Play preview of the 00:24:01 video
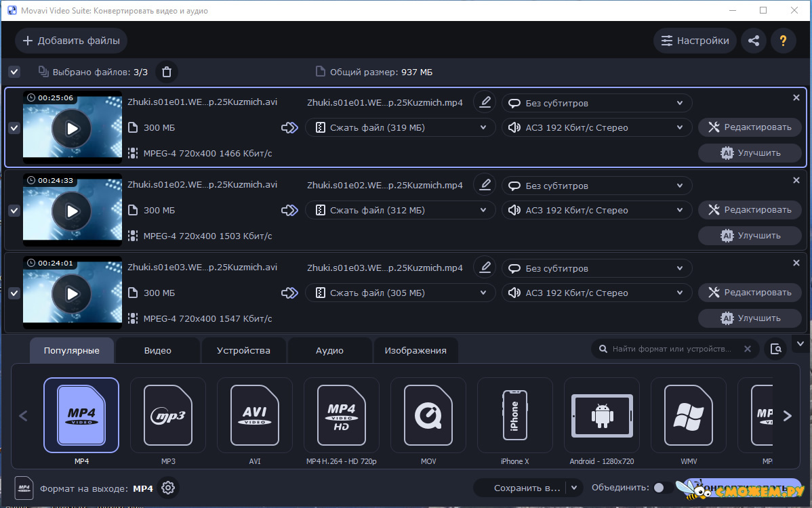Screen dimensions: 812x508 tap(72, 294)
